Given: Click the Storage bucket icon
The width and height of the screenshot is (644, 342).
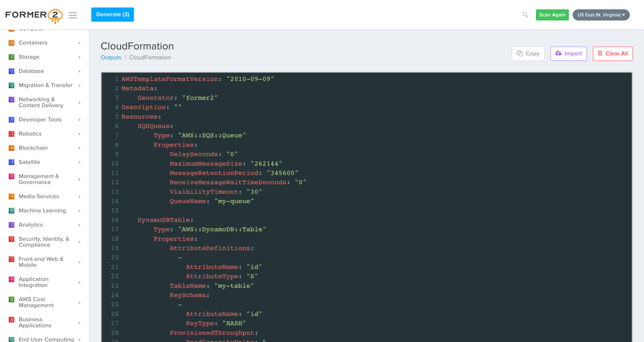Looking at the screenshot, I should pos(12,57).
